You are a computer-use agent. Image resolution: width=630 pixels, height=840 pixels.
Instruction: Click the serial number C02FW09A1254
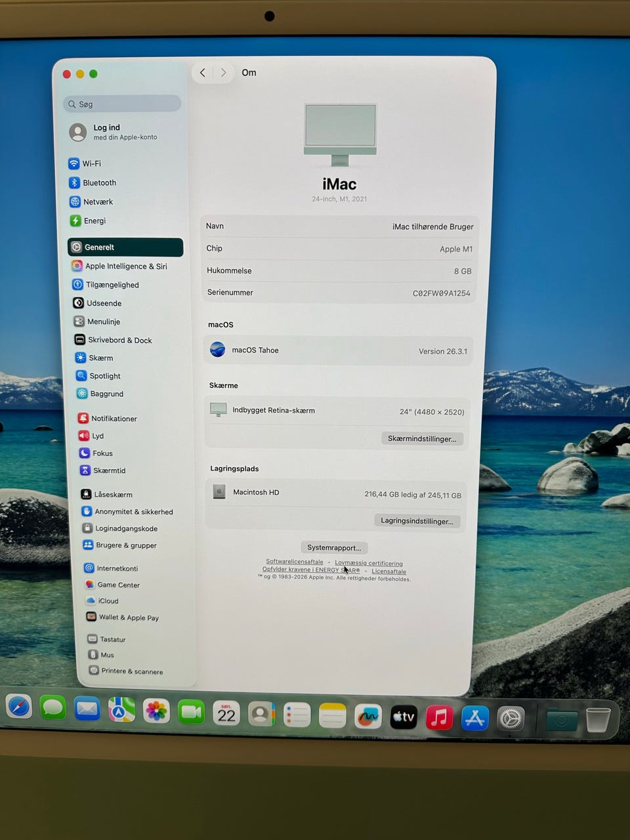point(442,293)
